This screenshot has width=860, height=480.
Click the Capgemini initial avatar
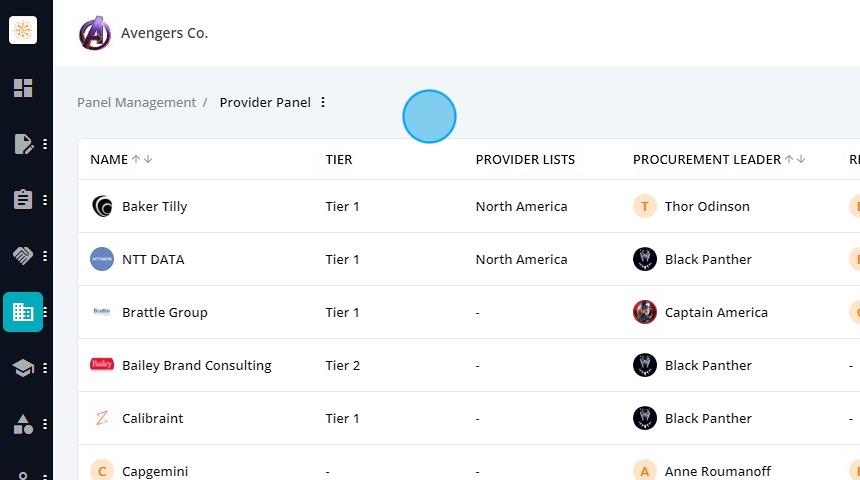[x=102, y=471]
